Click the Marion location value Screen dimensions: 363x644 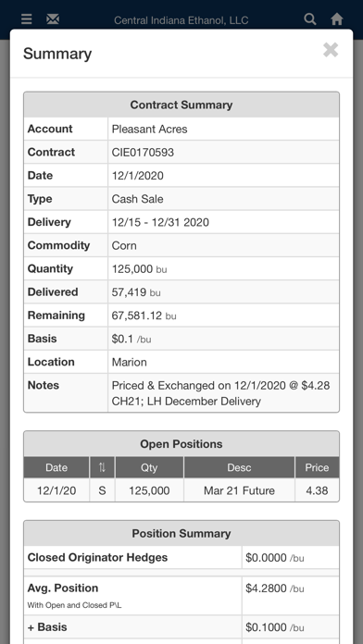[x=129, y=363]
